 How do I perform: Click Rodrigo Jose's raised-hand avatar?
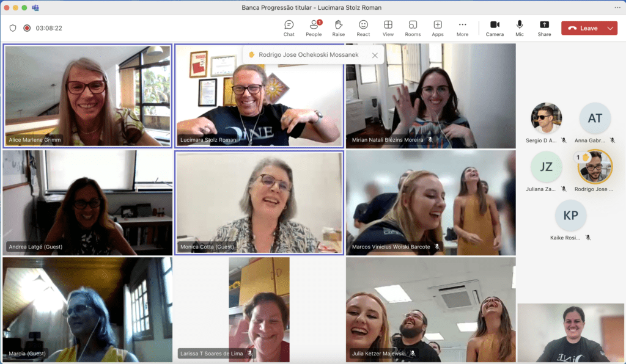tap(594, 167)
